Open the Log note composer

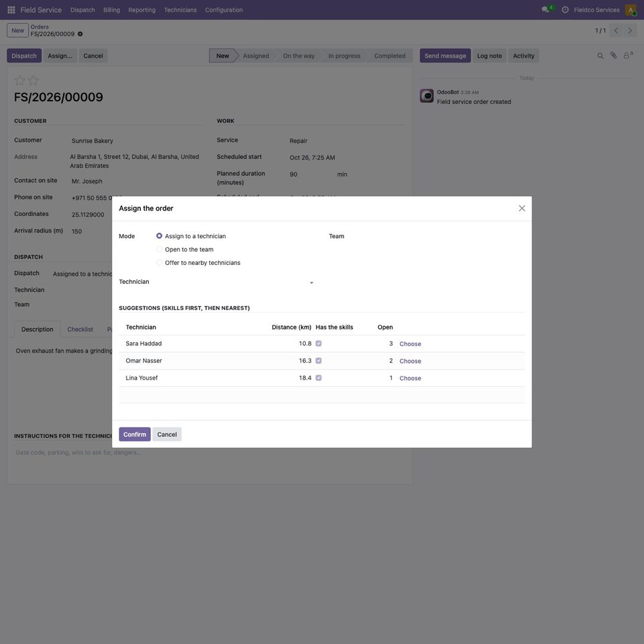490,56
